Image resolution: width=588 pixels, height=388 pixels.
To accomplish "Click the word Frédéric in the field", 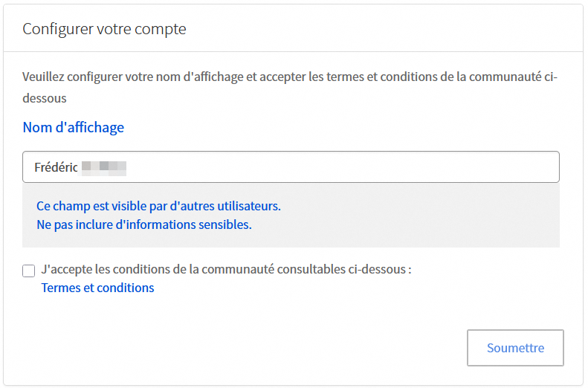I will 56,167.
